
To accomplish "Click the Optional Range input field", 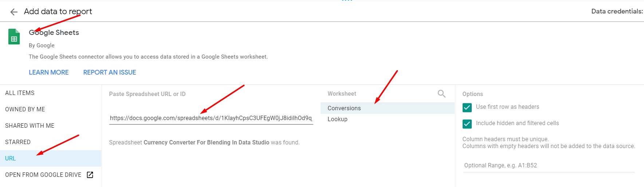I will click(549, 166).
